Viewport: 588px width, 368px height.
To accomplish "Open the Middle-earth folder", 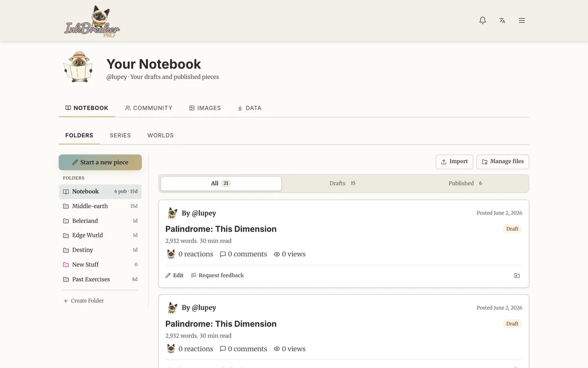I will 100,206.
